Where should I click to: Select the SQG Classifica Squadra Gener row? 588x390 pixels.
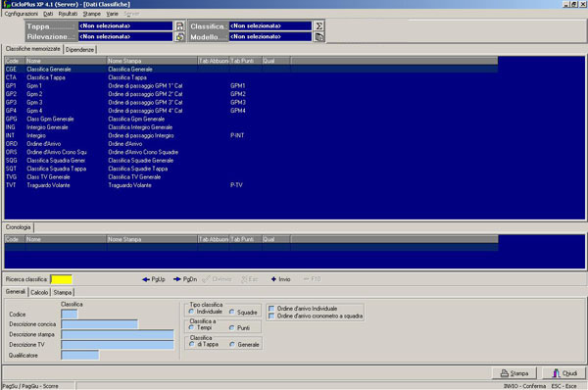pos(251,160)
